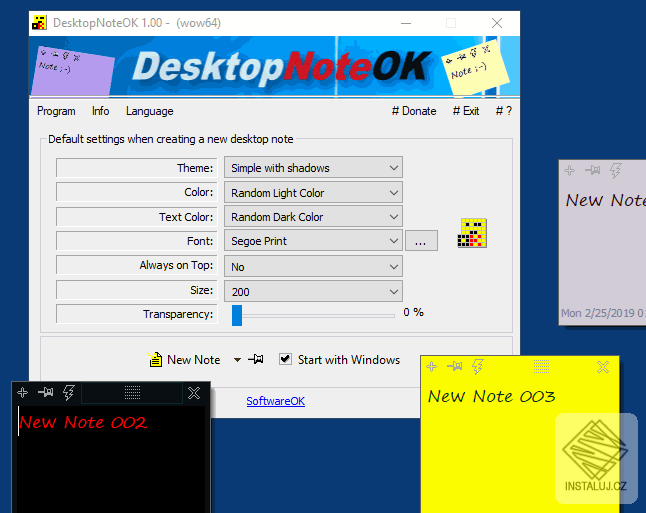Viewport: 646px width, 513px height.
Task: Click the Transparency slider thumb
Action: pyautogui.click(x=237, y=316)
